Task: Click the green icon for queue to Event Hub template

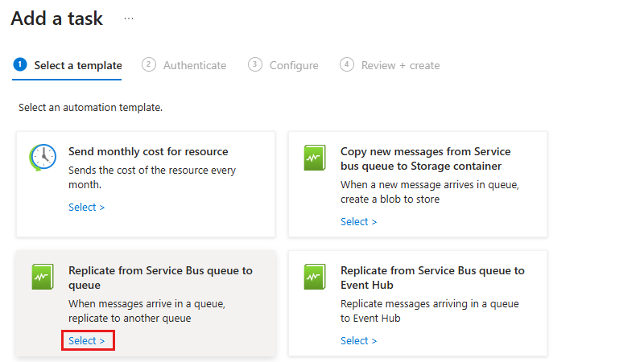Action: (x=315, y=277)
